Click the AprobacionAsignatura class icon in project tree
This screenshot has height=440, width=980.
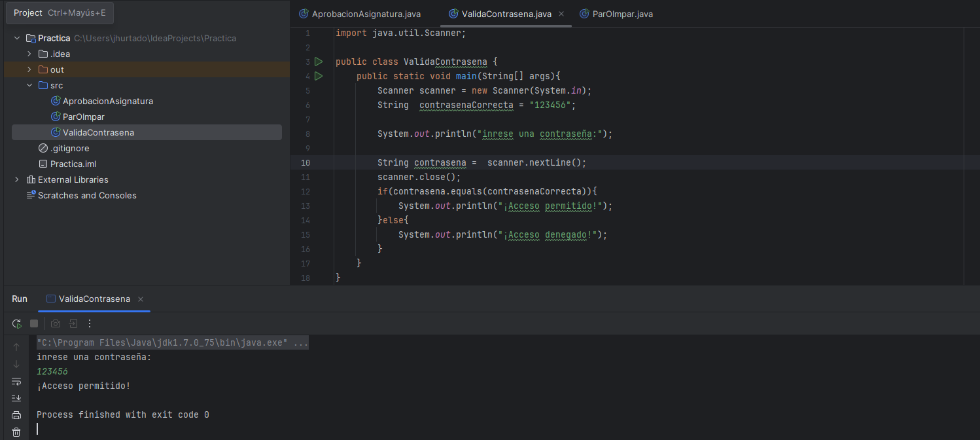56,101
